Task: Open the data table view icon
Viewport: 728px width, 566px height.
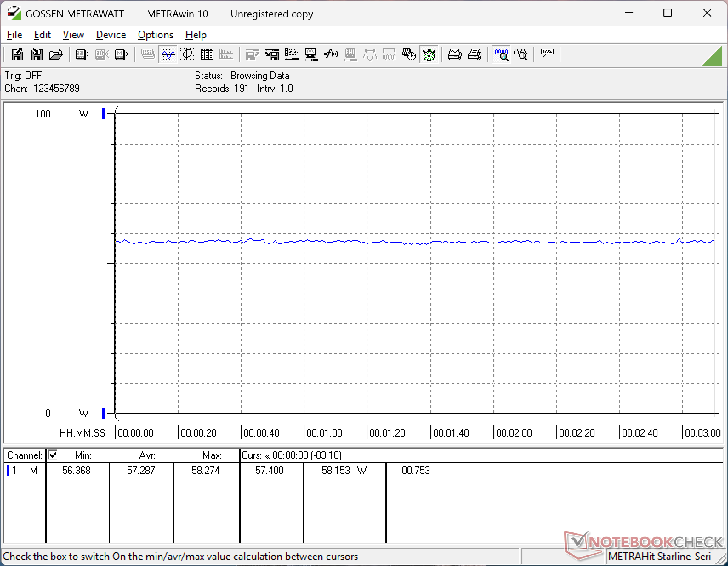Action: [x=207, y=54]
